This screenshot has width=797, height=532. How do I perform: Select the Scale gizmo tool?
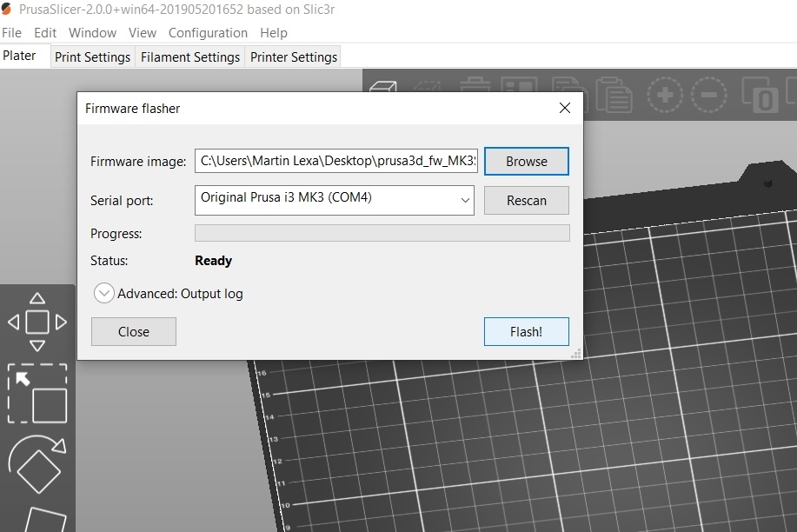pyautogui.click(x=37, y=395)
